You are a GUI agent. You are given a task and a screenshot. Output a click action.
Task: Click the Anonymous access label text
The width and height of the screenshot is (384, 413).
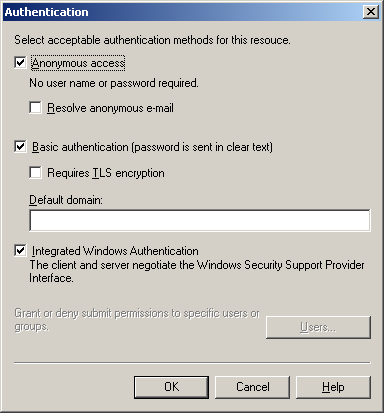pos(78,63)
